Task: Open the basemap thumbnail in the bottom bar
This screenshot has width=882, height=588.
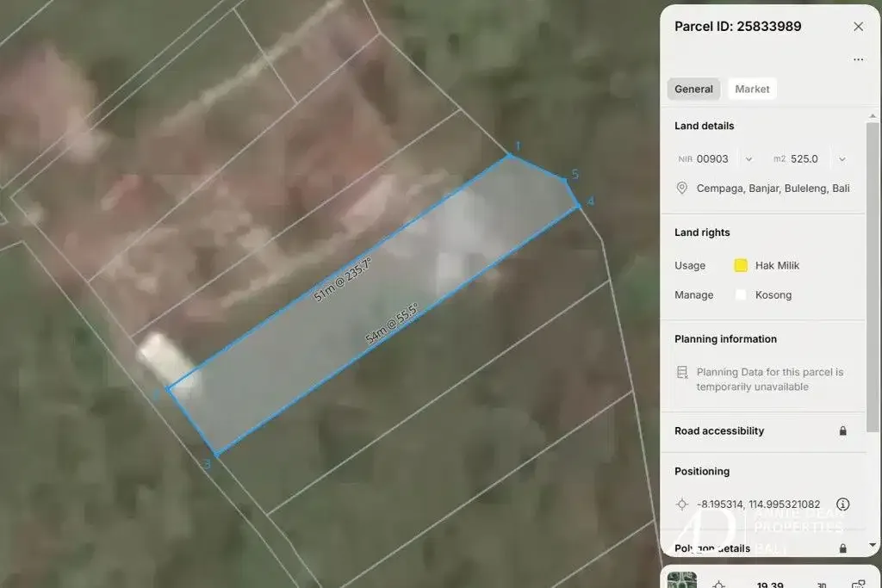Action: tap(682, 580)
